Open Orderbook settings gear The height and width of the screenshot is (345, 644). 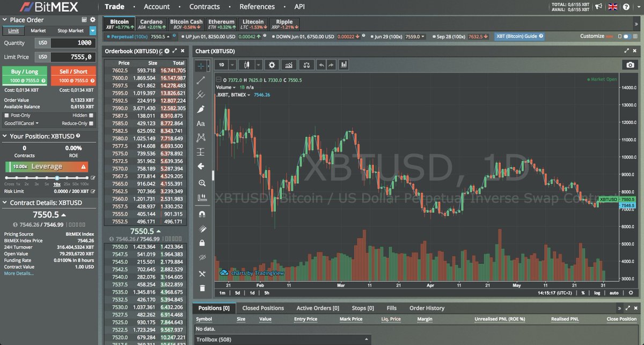[167, 51]
